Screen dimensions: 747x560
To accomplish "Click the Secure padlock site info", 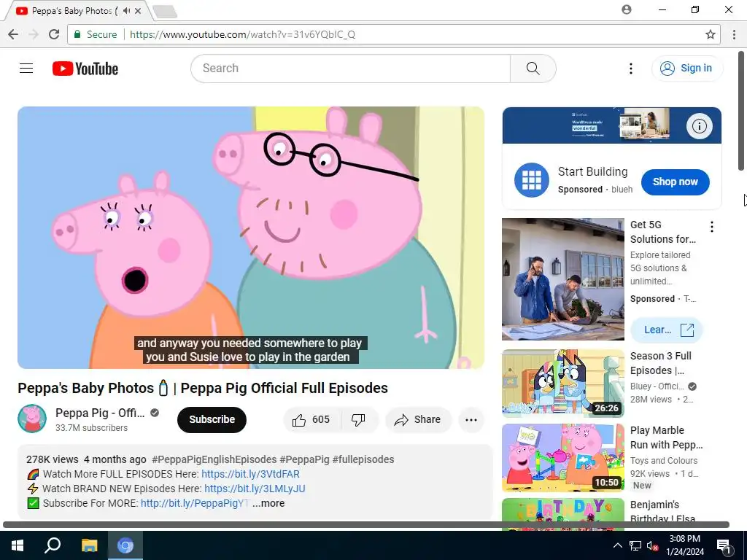I will (96, 34).
